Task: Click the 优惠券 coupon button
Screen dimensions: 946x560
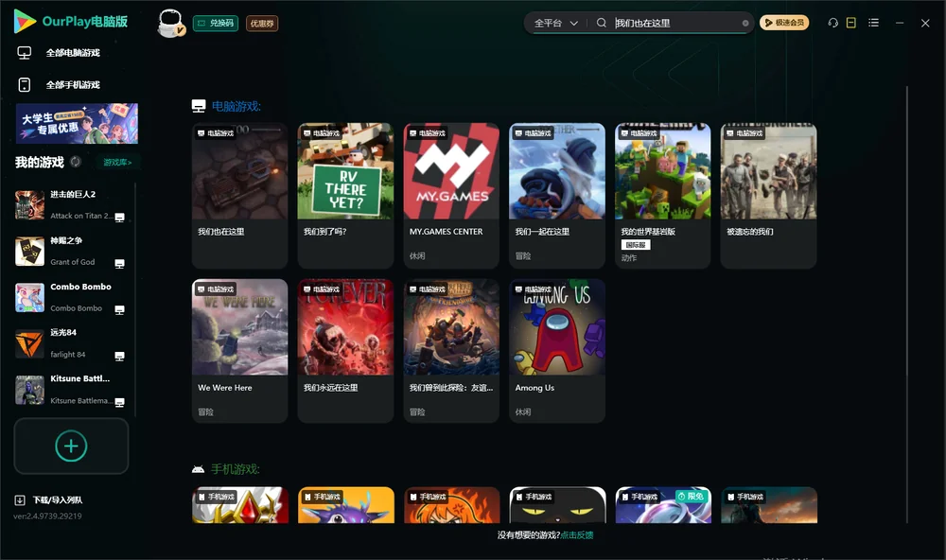Action: (x=262, y=23)
